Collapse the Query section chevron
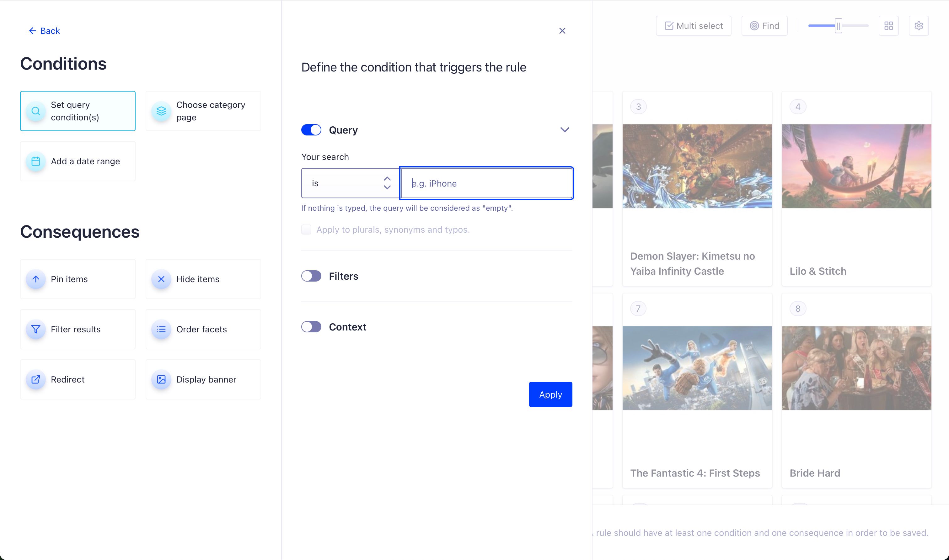The width and height of the screenshot is (949, 560). [x=565, y=130]
